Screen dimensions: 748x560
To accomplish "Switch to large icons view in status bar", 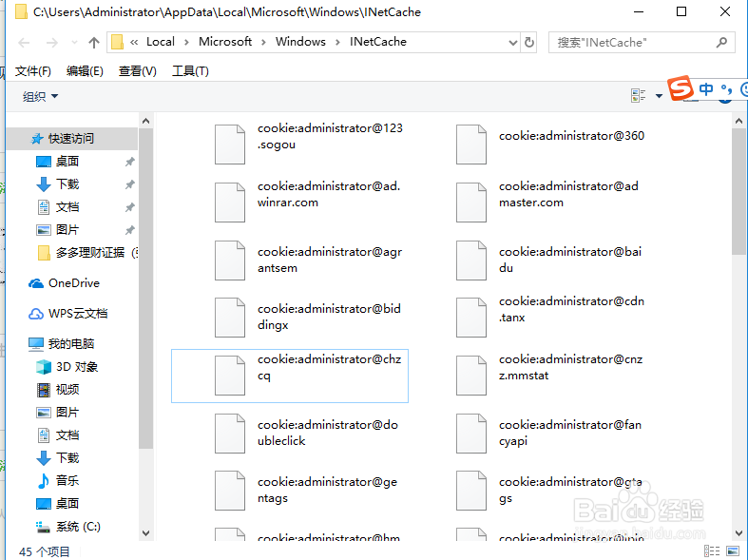I will [x=733, y=551].
